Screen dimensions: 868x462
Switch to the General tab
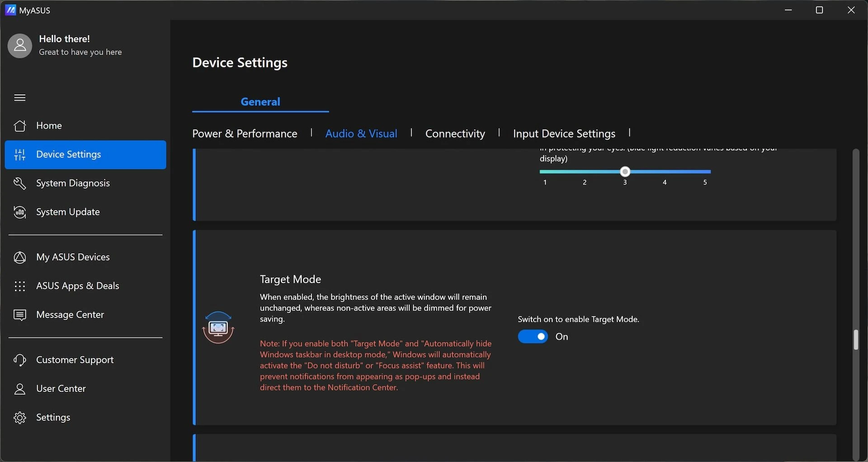point(260,102)
